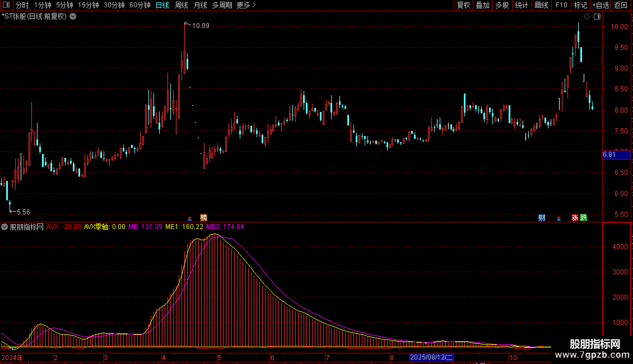Toggle the left sidebar panel icon

6,5
